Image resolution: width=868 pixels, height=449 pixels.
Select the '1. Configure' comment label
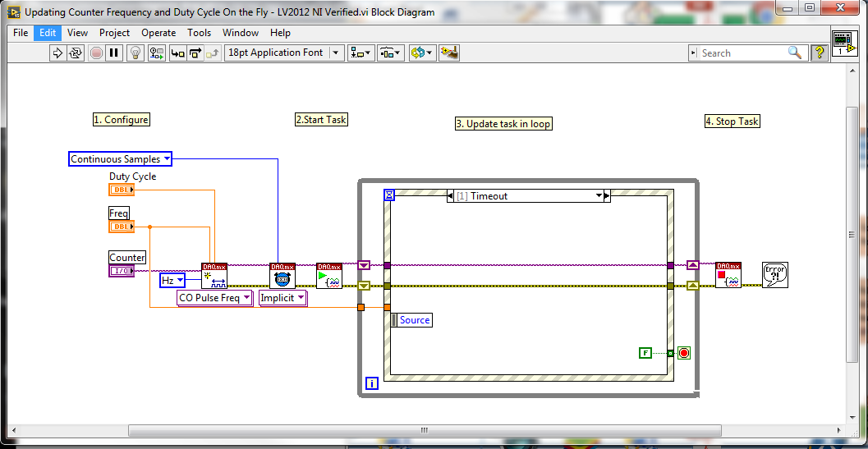[122, 120]
